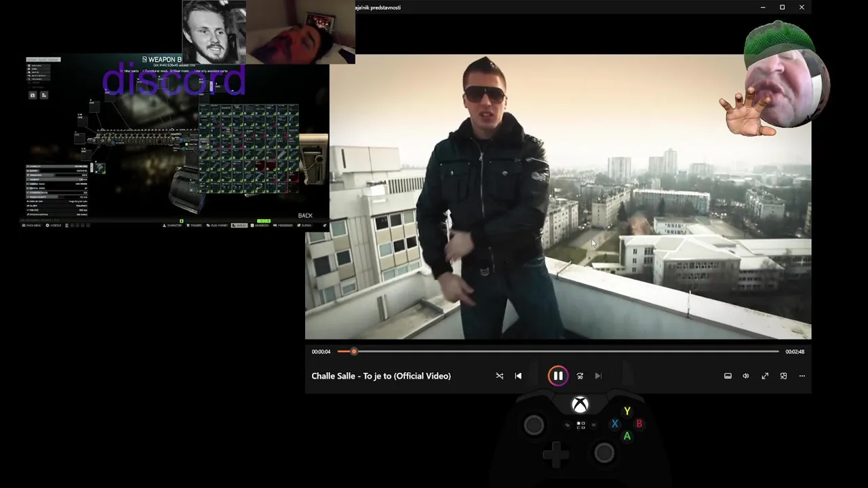Click the blue X button on controller

[615, 424]
